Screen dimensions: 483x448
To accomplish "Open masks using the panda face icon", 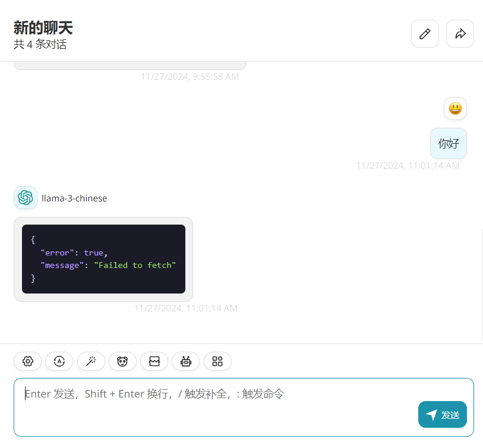I will point(122,361).
